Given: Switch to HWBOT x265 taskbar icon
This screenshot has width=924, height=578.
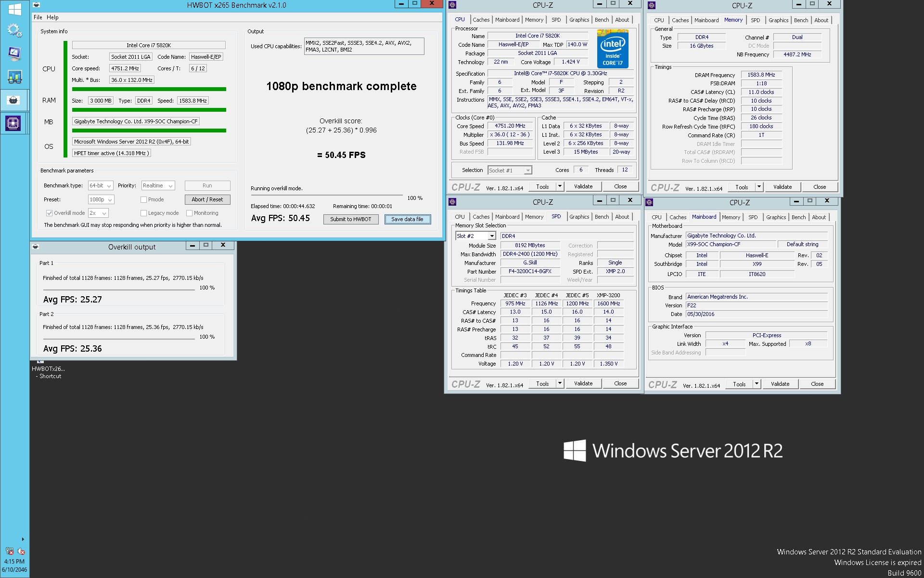Looking at the screenshot, I should (x=13, y=100).
